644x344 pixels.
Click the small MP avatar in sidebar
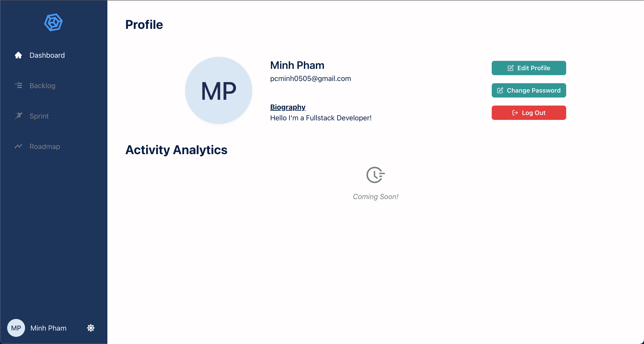click(x=16, y=328)
